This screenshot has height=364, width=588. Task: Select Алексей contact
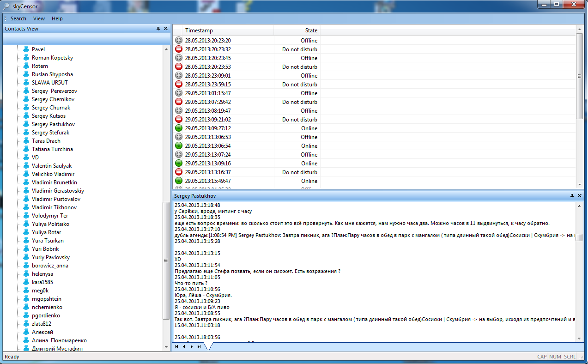(42, 332)
